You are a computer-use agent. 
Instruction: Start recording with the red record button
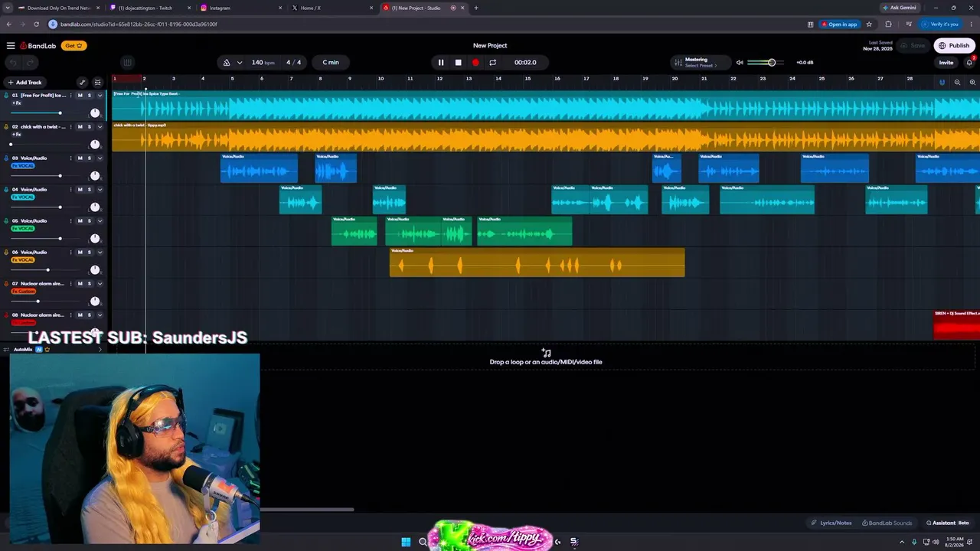tap(475, 63)
